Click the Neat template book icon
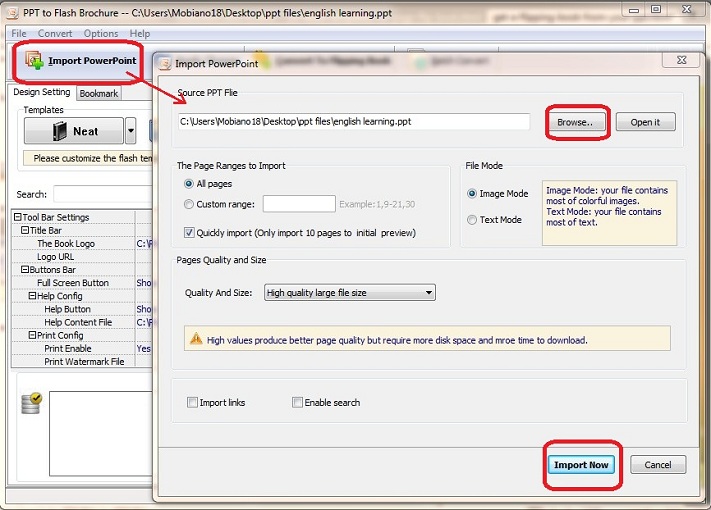 point(59,131)
